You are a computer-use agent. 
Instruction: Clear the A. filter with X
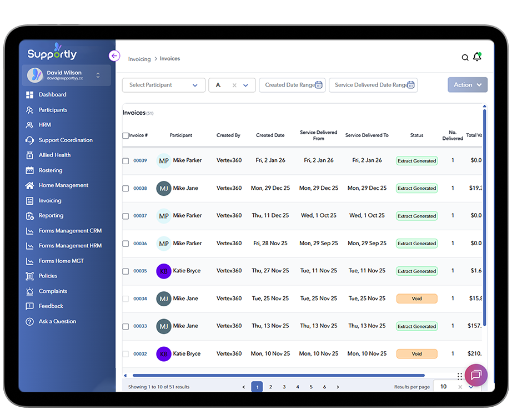234,85
